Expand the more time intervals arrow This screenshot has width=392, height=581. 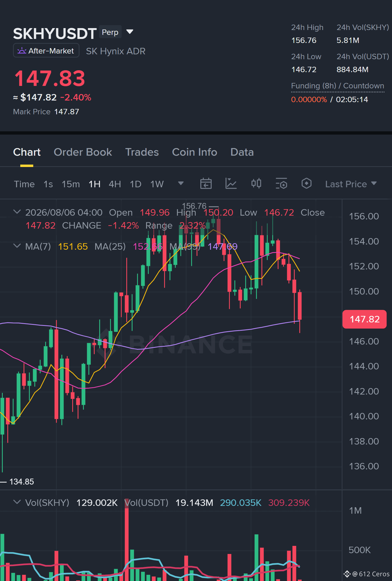pyautogui.click(x=181, y=183)
